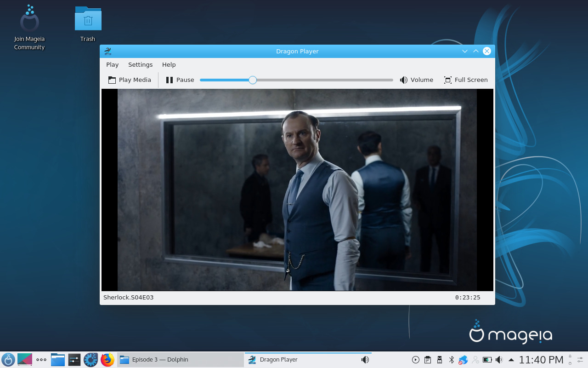Open the Mageia Control Center from taskbar
The width and height of the screenshot is (588, 368).
point(91,360)
